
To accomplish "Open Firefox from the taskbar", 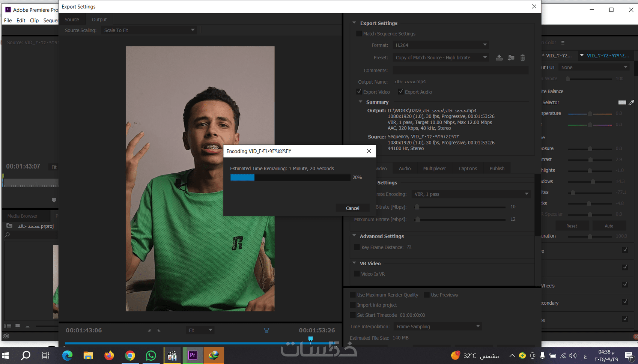I will (109, 355).
